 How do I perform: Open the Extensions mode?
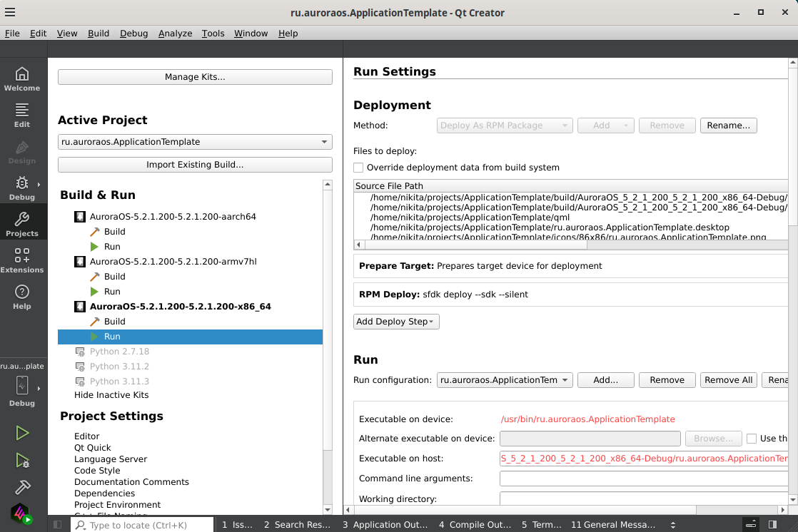click(22, 261)
